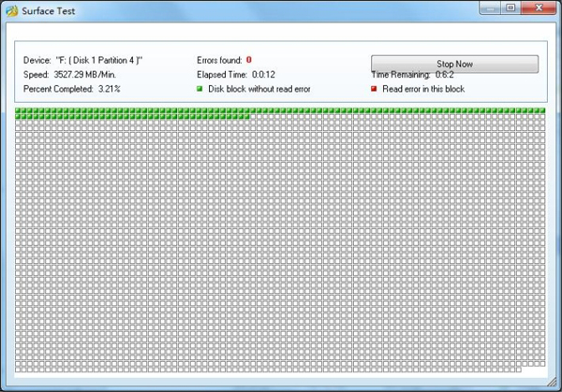The height and width of the screenshot is (392, 562).
Task: Click the Surface Test app icon in title bar
Action: [x=12, y=10]
